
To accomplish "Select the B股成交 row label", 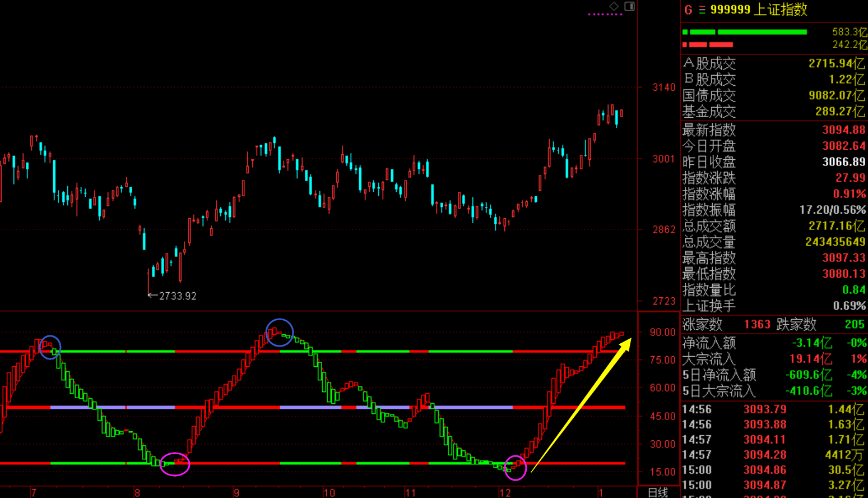I will coord(709,79).
